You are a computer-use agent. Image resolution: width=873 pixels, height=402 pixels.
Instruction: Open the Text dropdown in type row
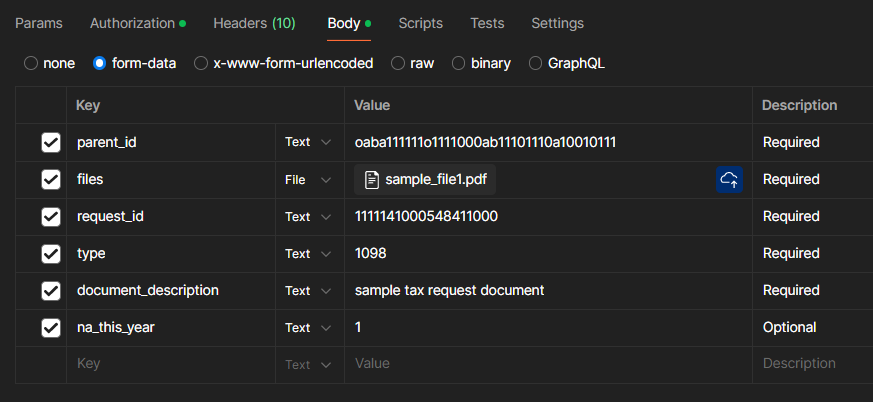pyautogui.click(x=308, y=254)
